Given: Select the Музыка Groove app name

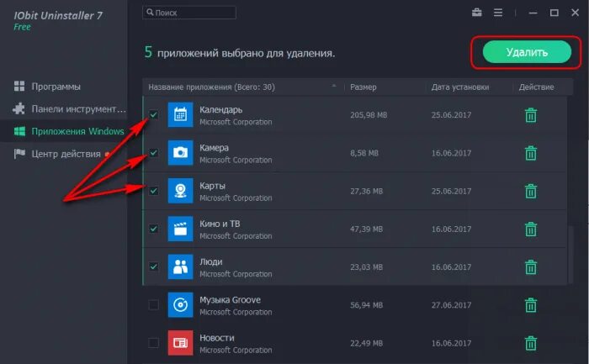Looking at the screenshot, I should (x=230, y=299).
